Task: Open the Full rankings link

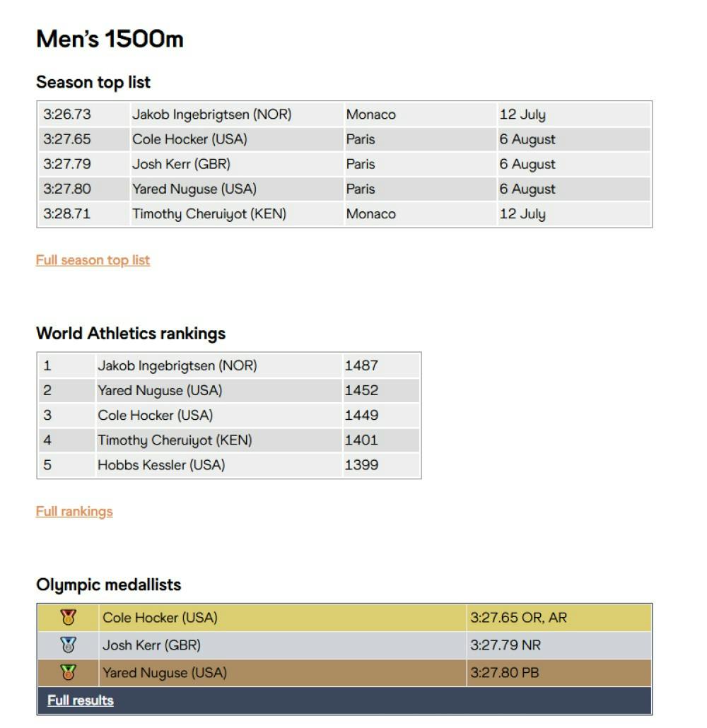Action: click(74, 512)
